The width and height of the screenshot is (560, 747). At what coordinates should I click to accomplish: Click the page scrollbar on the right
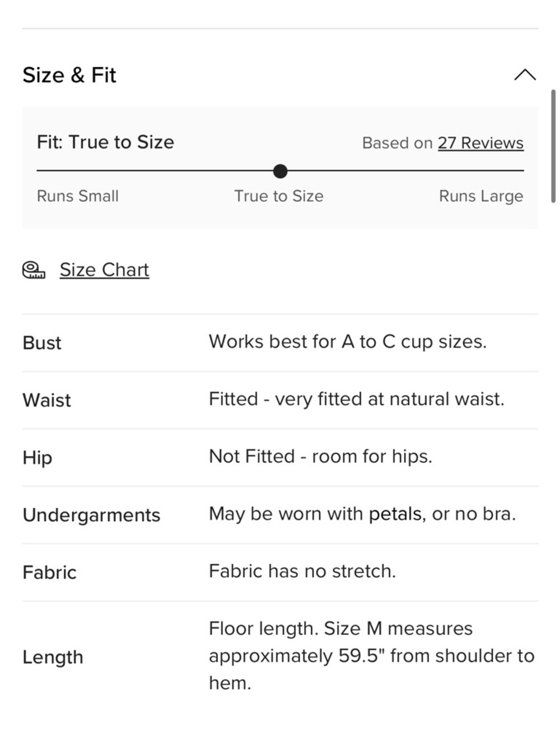[x=553, y=146]
